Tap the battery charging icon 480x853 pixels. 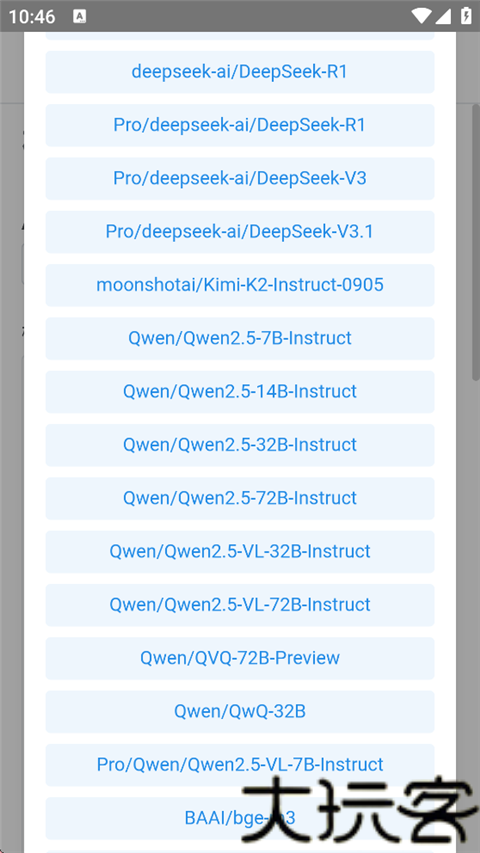[x=466, y=16]
